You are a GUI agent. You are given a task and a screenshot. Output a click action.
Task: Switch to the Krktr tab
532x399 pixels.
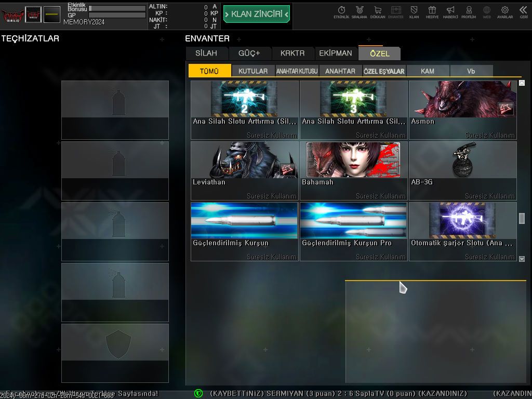point(292,54)
